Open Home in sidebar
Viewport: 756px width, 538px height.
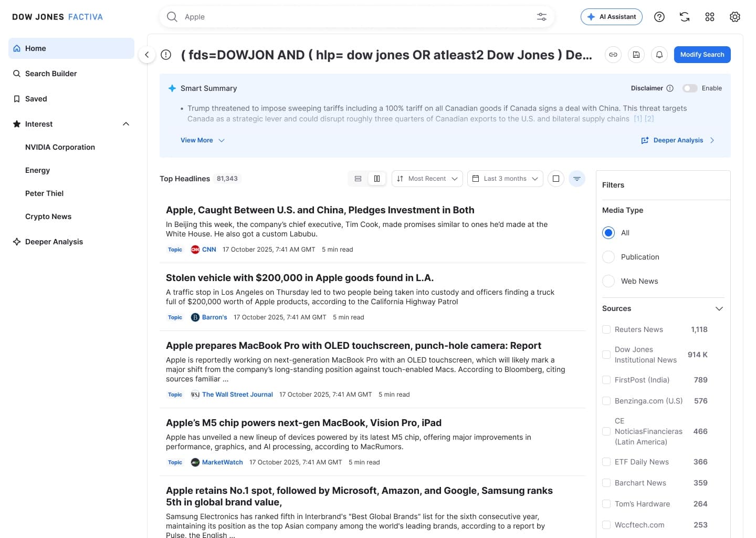[71, 48]
